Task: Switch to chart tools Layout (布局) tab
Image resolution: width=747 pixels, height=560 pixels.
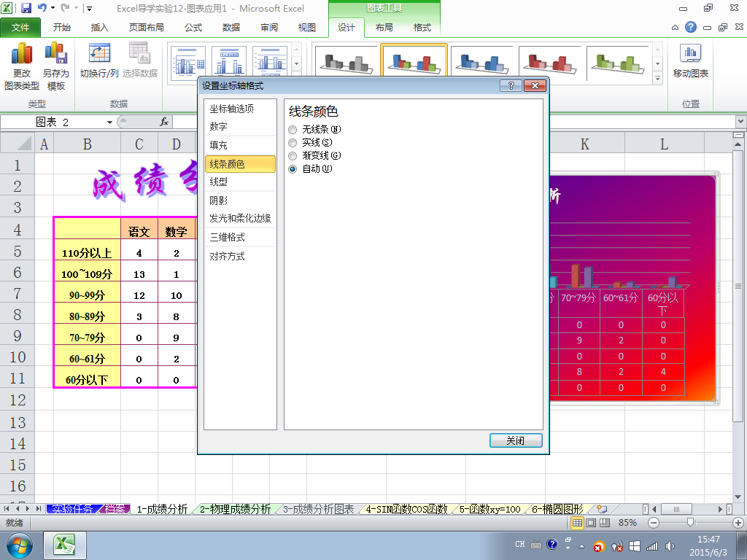Action: coord(384,28)
